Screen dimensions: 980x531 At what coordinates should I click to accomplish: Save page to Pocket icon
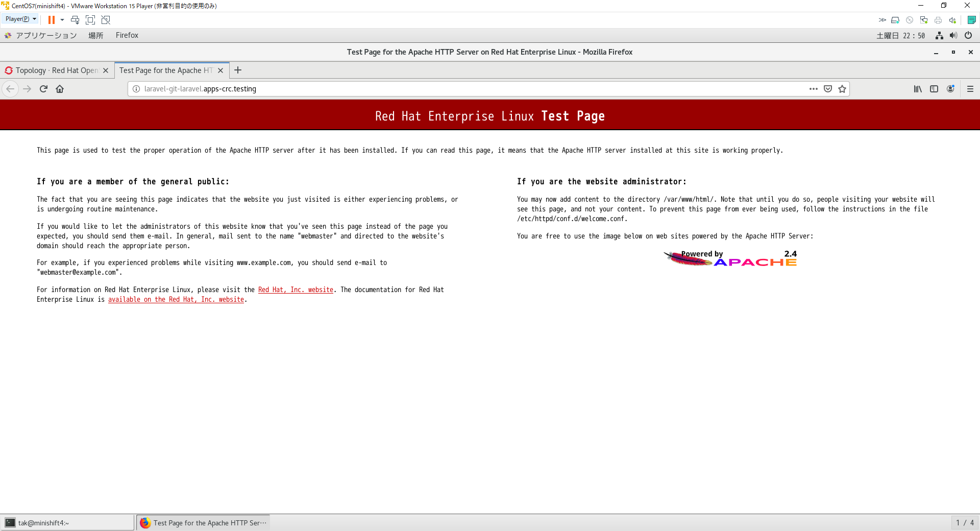[828, 89]
